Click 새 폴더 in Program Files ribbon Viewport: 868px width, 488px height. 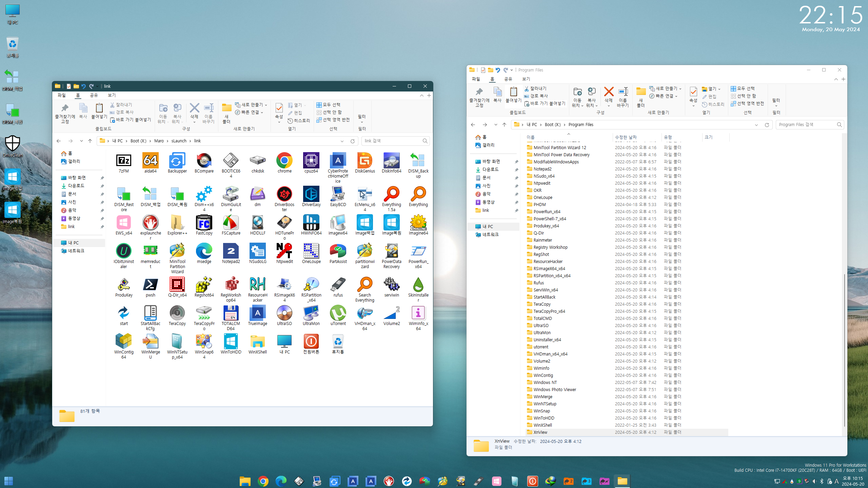click(x=641, y=97)
